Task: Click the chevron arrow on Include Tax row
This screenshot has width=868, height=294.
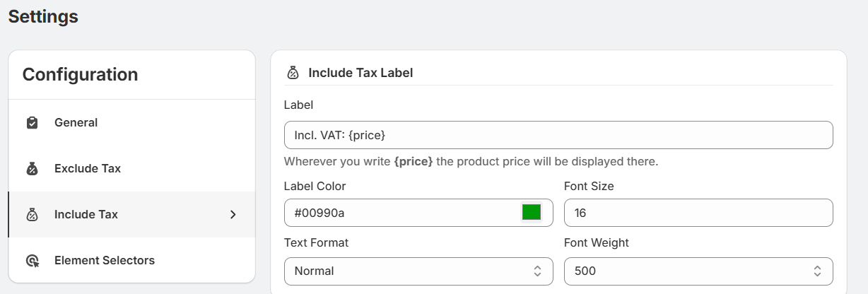Action: click(x=233, y=215)
